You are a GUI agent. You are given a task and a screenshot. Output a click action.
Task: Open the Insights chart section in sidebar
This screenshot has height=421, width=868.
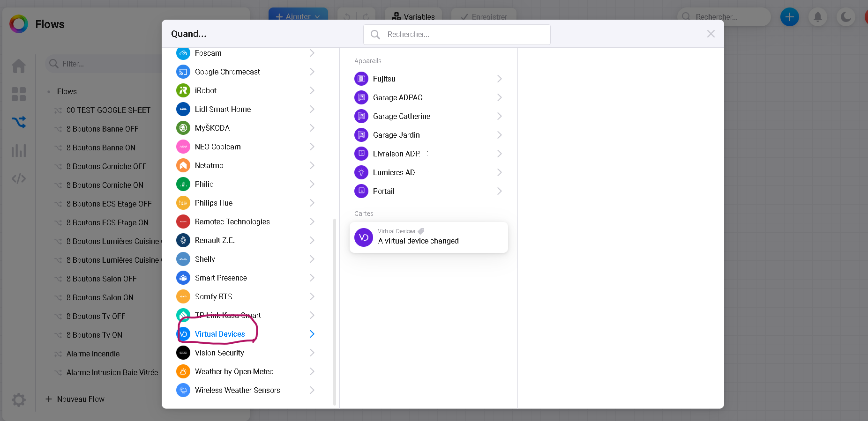pyautogui.click(x=19, y=150)
